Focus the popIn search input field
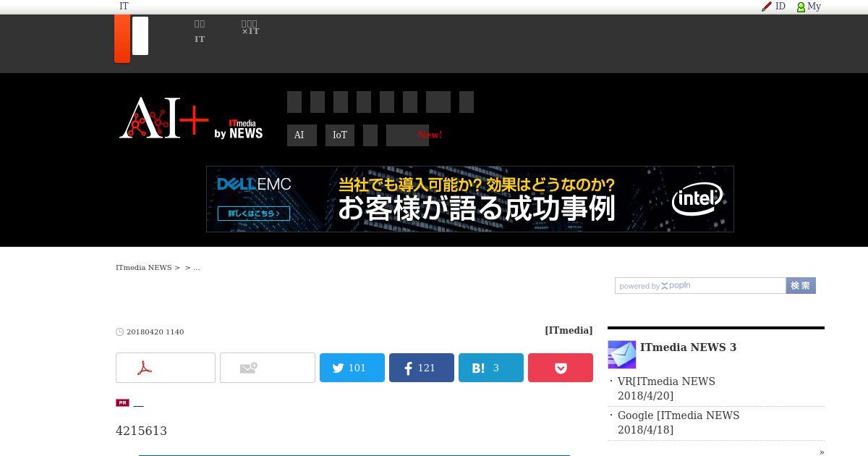Screen dimensions: 868x456 (700, 286)
